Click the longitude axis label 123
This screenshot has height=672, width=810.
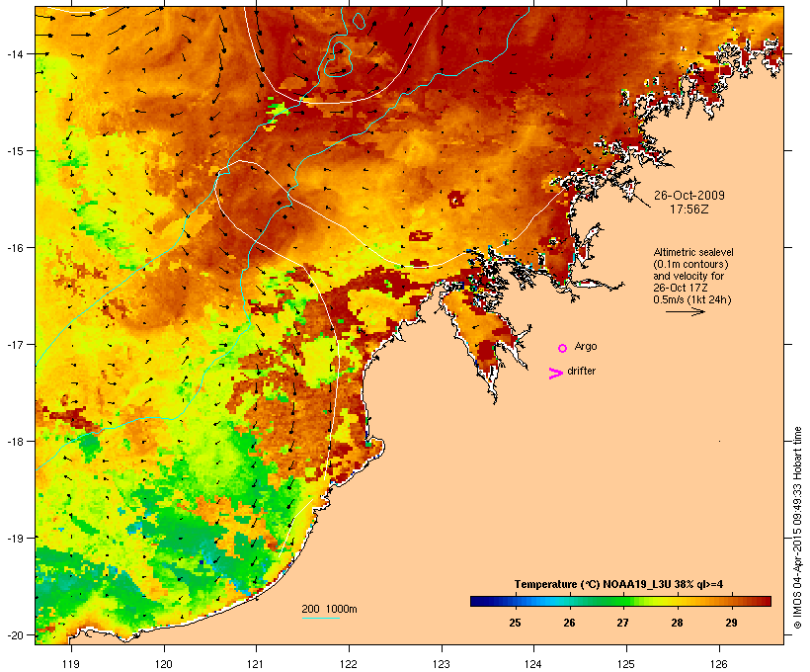point(442,664)
